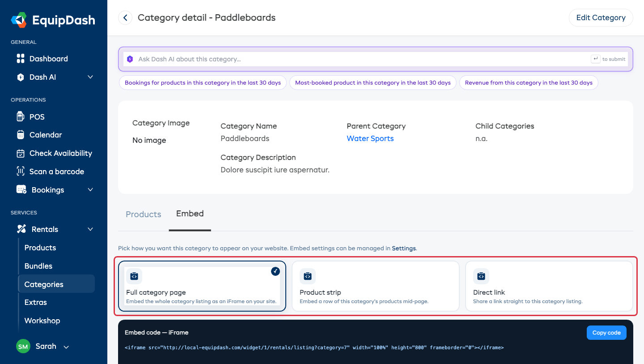Click the enter-key submit icon

tap(595, 59)
